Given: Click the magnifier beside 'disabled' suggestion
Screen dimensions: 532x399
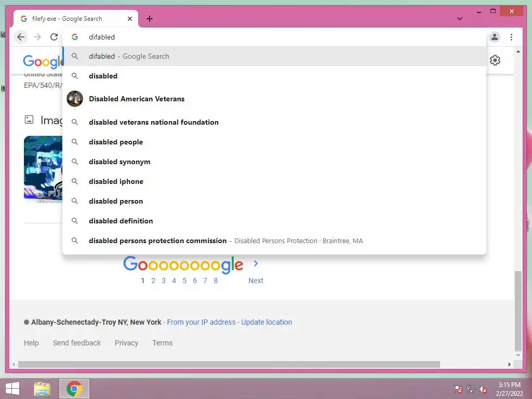Looking at the screenshot, I should click(x=75, y=76).
